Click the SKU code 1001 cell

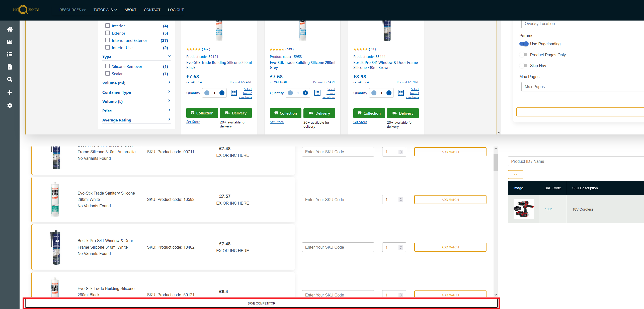tap(548, 209)
